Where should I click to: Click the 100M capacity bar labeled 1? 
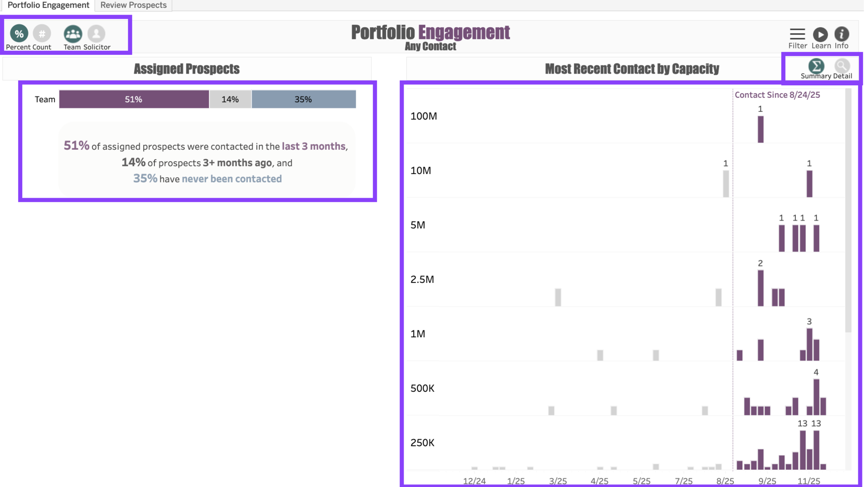[761, 130]
